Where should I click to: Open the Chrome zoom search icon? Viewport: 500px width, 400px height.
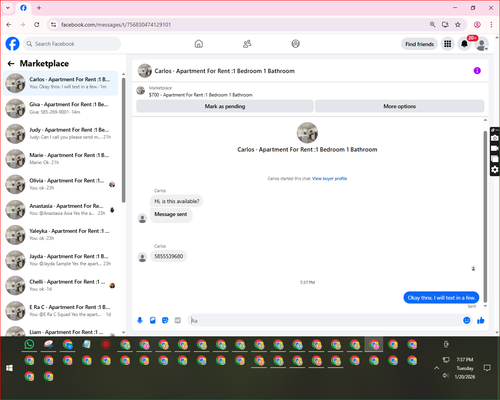(432, 24)
